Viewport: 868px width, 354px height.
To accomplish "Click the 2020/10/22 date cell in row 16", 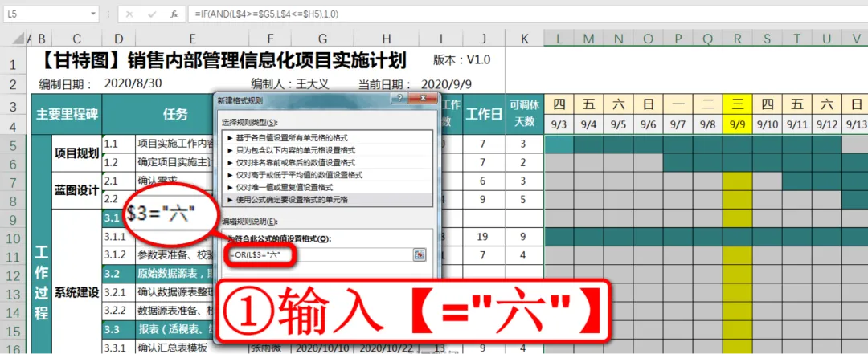I will click(x=387, y=348).
